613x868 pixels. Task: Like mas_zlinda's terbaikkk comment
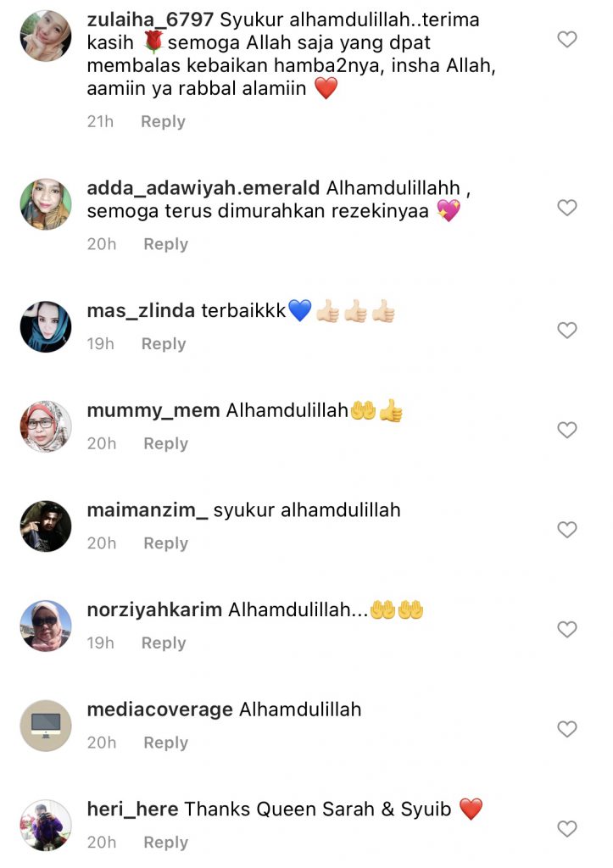tap(567, 331)
